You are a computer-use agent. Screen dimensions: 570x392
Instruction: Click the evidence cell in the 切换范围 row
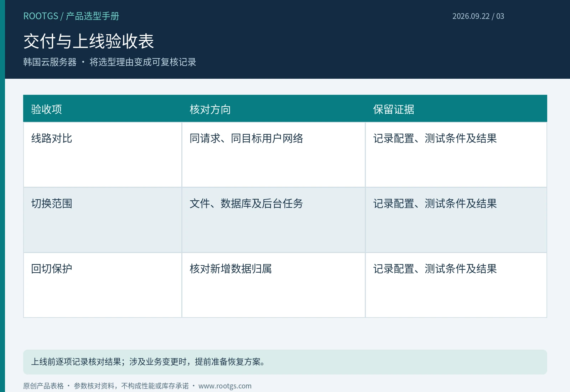click(x=456, y=220)
